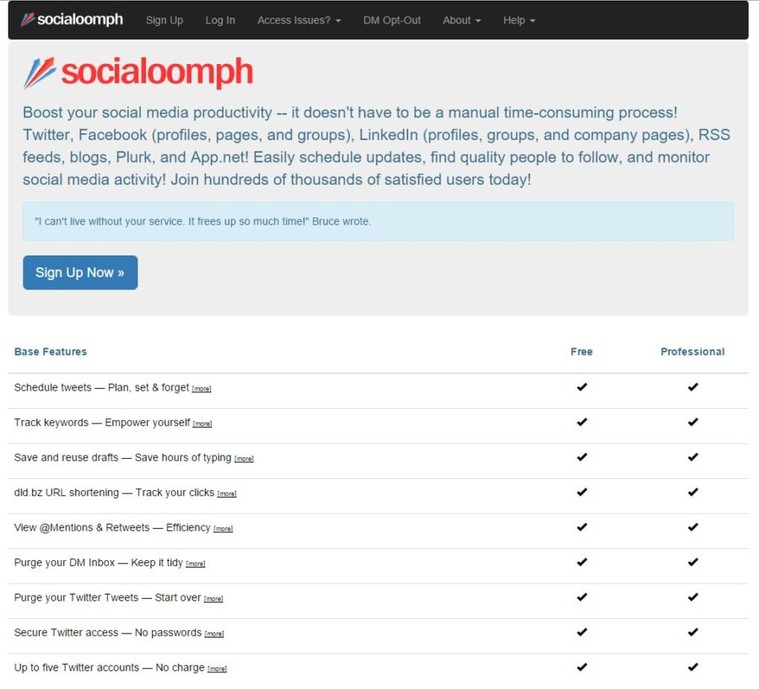This screenshot has height=689, width=759.
Task: Click Professional checkmark for Purge your DM Inbox
Action: click(x=693, y=562)
